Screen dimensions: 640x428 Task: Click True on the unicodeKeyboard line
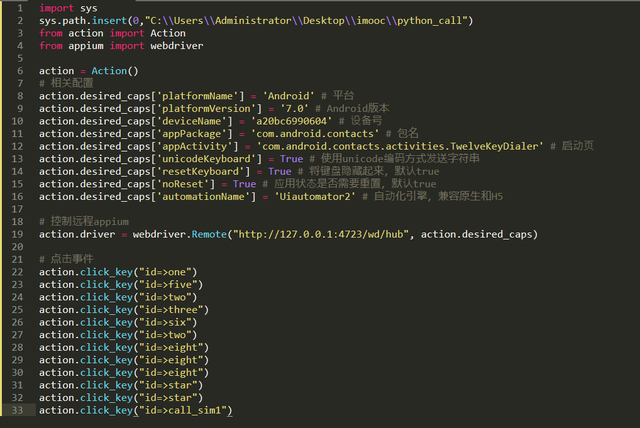[x=291, y=159]
